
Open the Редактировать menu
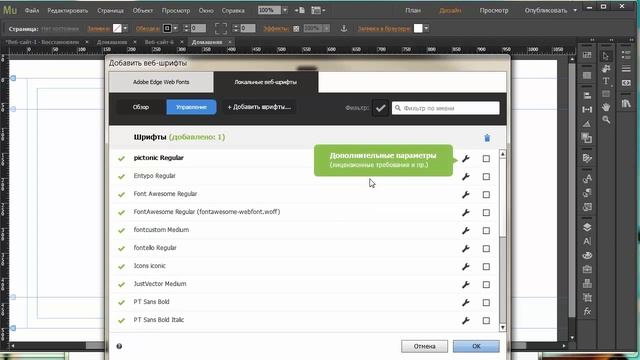coord(68,10)
